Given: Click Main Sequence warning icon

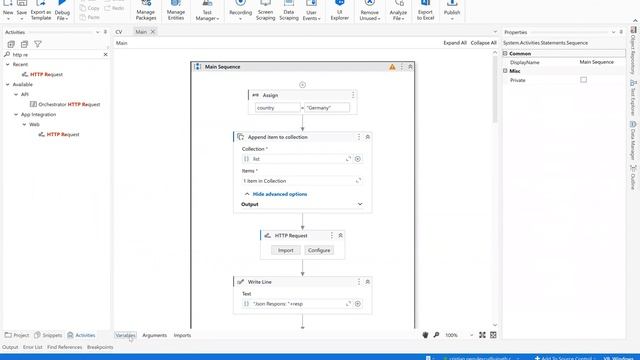Looking at the screenshot, I should 392,67.
